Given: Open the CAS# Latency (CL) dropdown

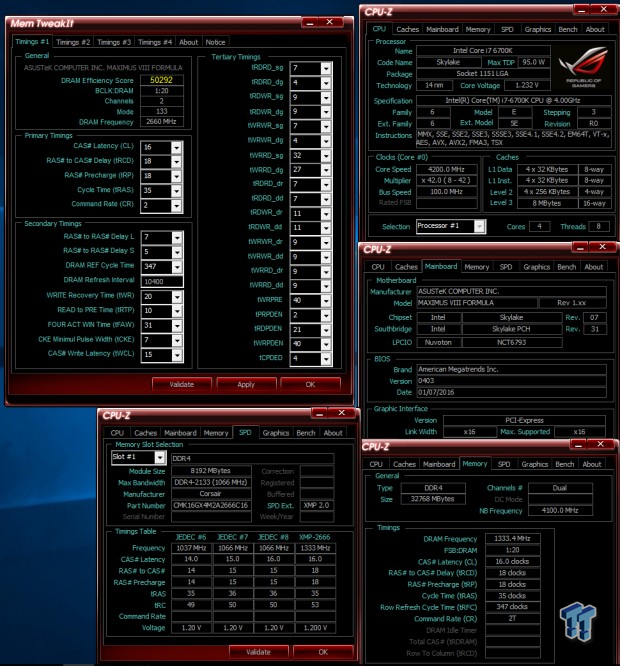Looking at the screenshot, I should (x=176, y=147).
